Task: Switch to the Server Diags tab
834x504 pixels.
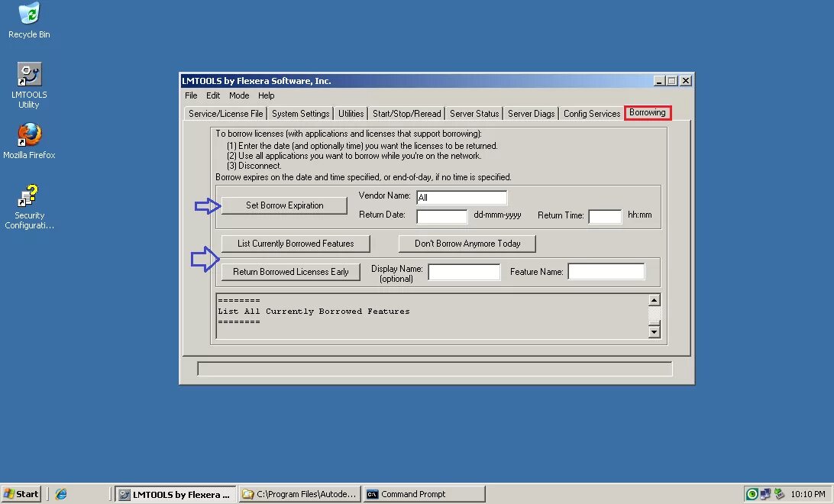Action: point(532,114)
